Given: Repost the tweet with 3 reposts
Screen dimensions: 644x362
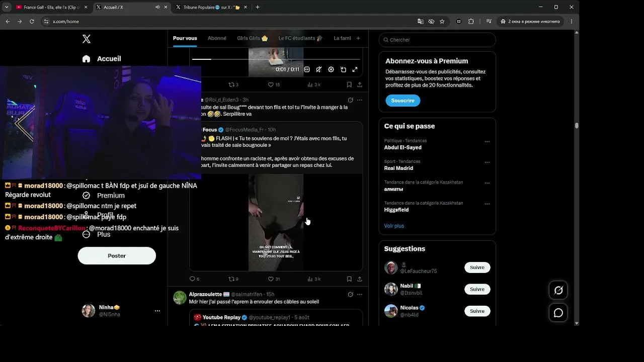Looking at the screenshot, I should click(233, 84).
